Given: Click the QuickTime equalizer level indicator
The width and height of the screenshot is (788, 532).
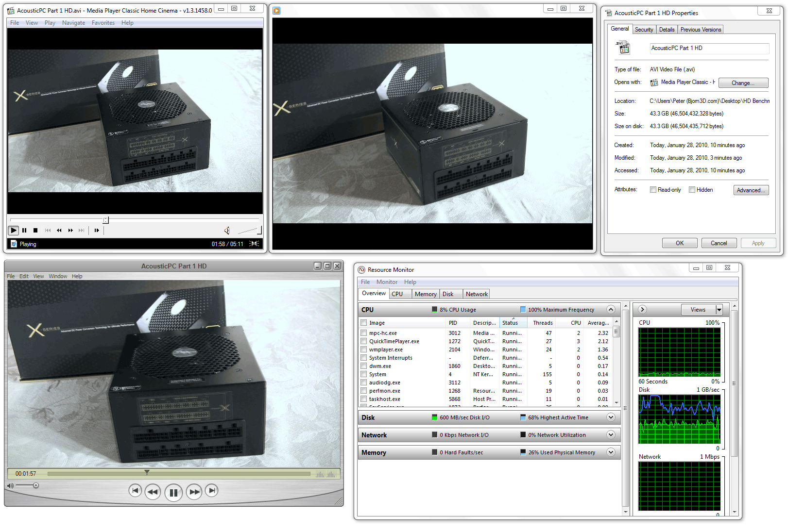Looking at the screenshot, I should tap(326, 474).
